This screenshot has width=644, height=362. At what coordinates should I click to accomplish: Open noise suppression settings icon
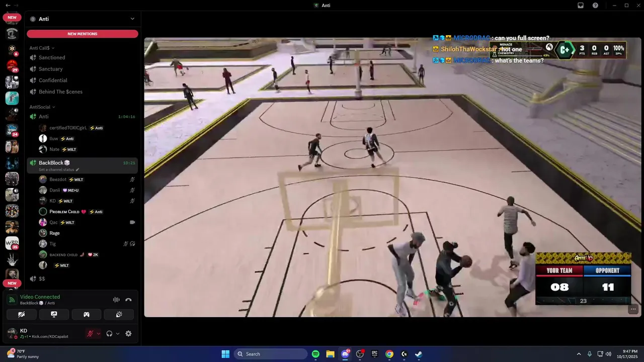pos(116,300)
